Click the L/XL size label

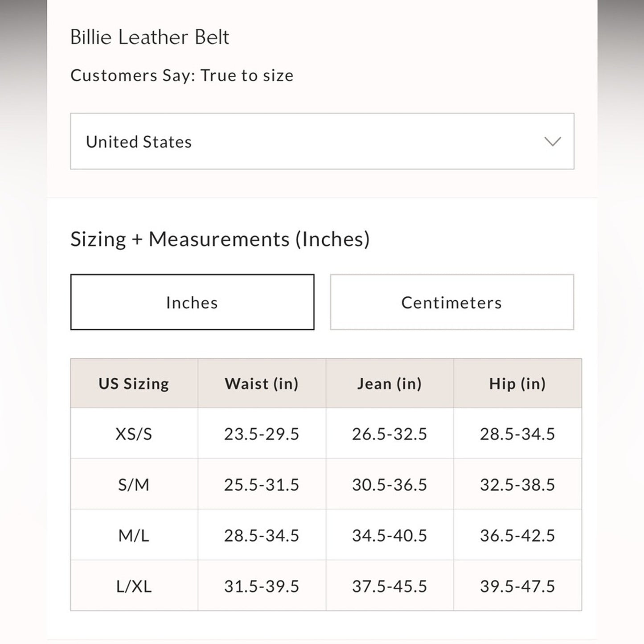[x=134, y=586]
